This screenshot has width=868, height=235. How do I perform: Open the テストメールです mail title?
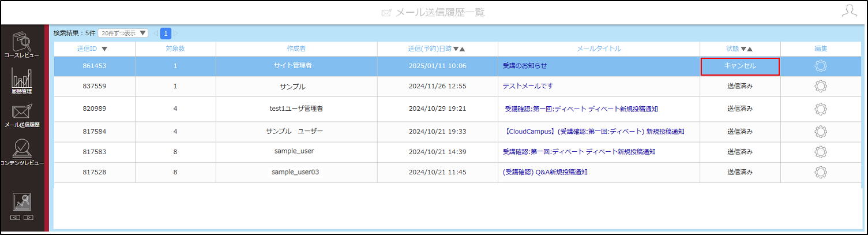coord(528,86)
